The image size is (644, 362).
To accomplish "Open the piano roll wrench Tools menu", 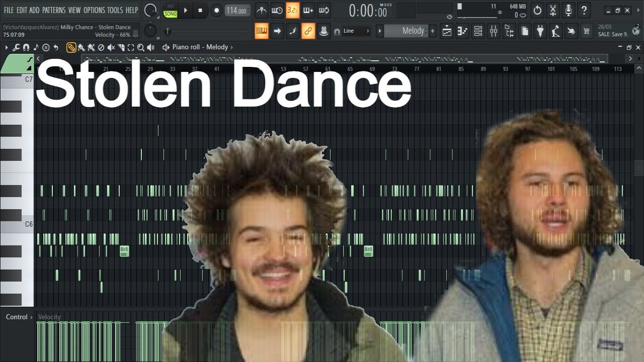I will tap(17, 47).
